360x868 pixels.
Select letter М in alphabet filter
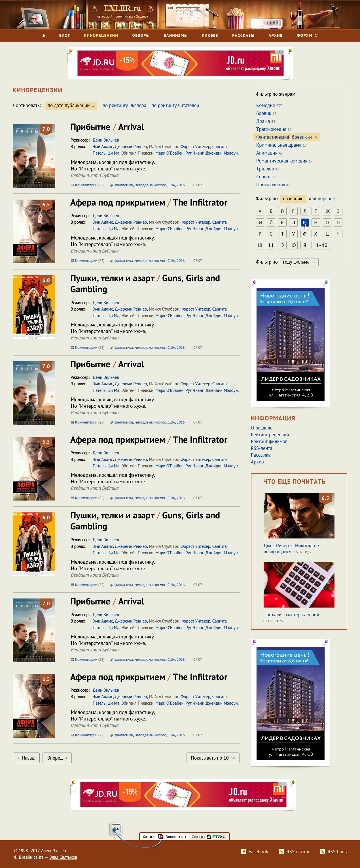304,223
